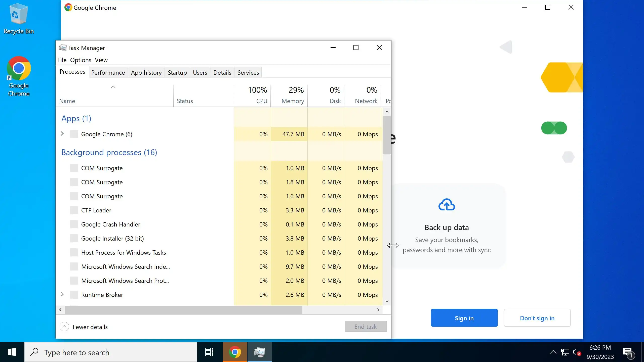This screenshot has width=644, height=362.
Task: Click the Windows Start button
Action: point(12,352)
